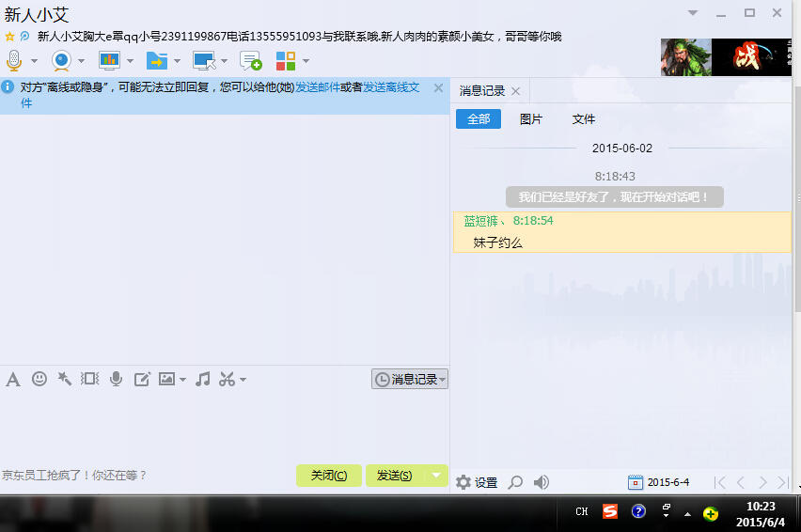Image resolution: width=801 pixels, height=532 pixels.
Task: Go to previous page of records
Action: (741, 482)
